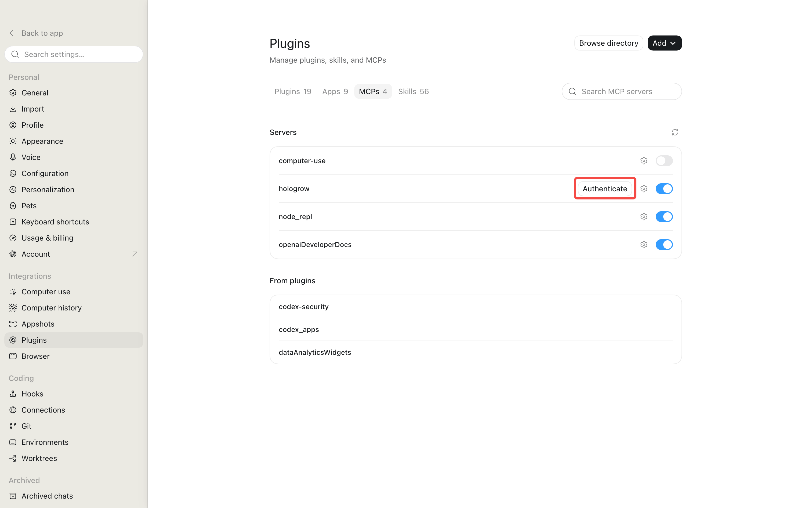Select the codex_apps plugin row

click(476, 329)
